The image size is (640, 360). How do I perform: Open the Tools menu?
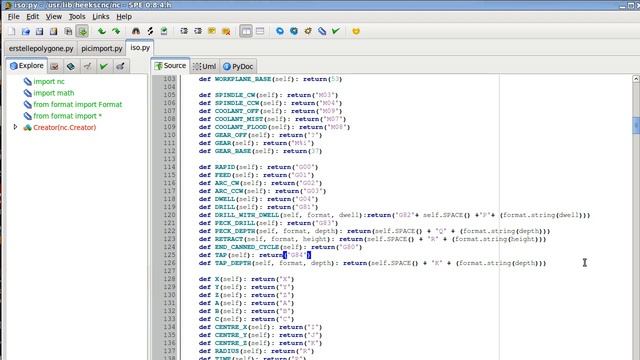pos(77,17)
